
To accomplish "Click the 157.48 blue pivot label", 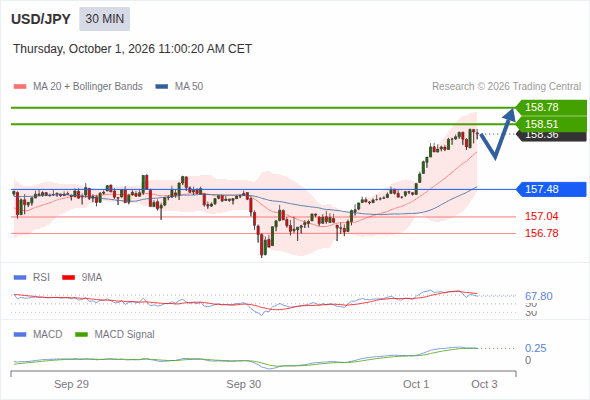I will point(551,189).
